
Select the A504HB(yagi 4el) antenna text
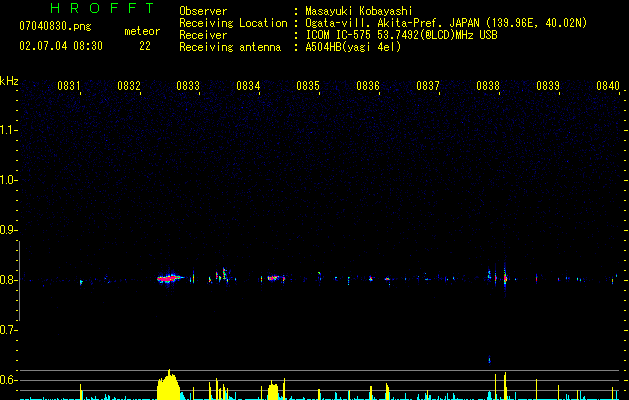353,47
